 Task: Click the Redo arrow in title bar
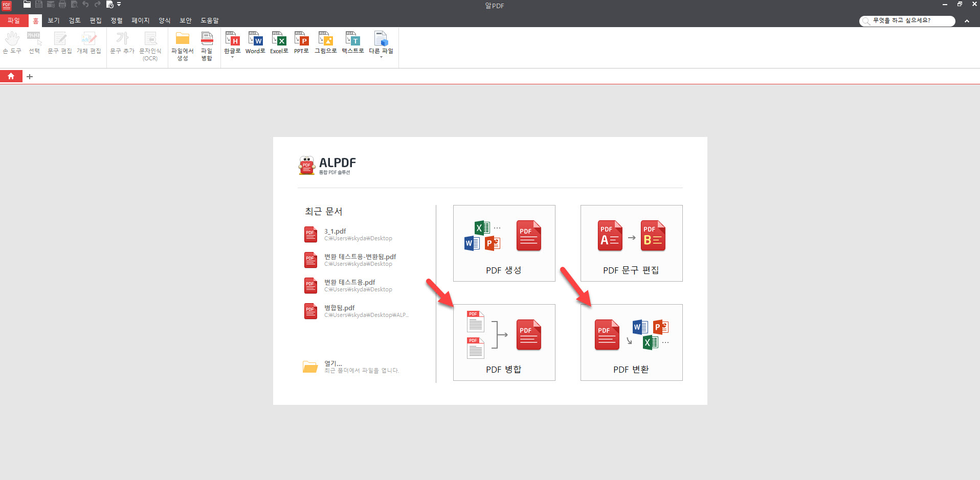point(97,5)
